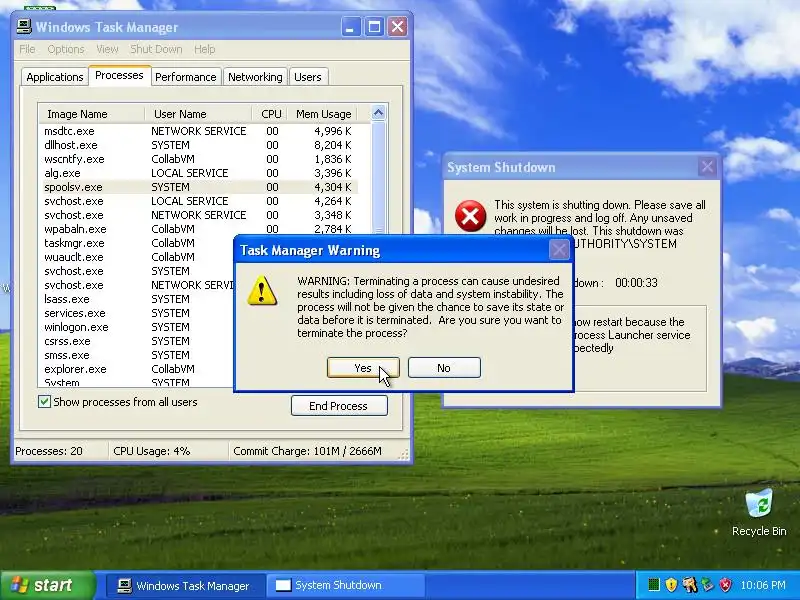Open the Help menu
Viewport: 800px width, 600px height.
[x=205, y=49]
